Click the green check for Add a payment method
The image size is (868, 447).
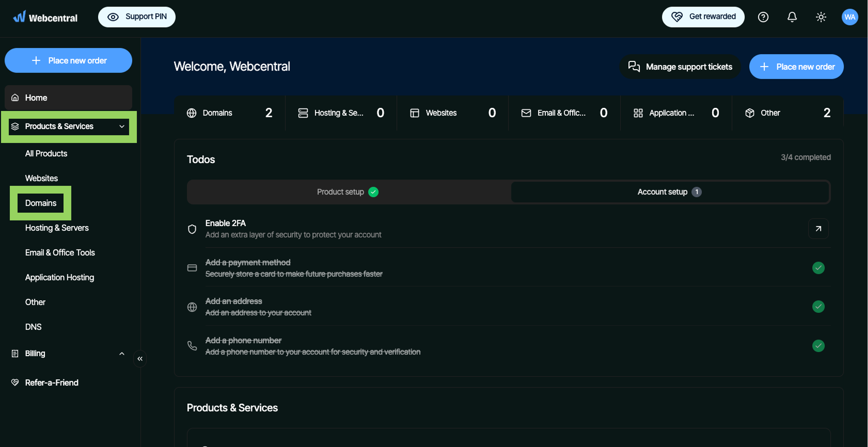pyautogui.click(x=818, y=268)
